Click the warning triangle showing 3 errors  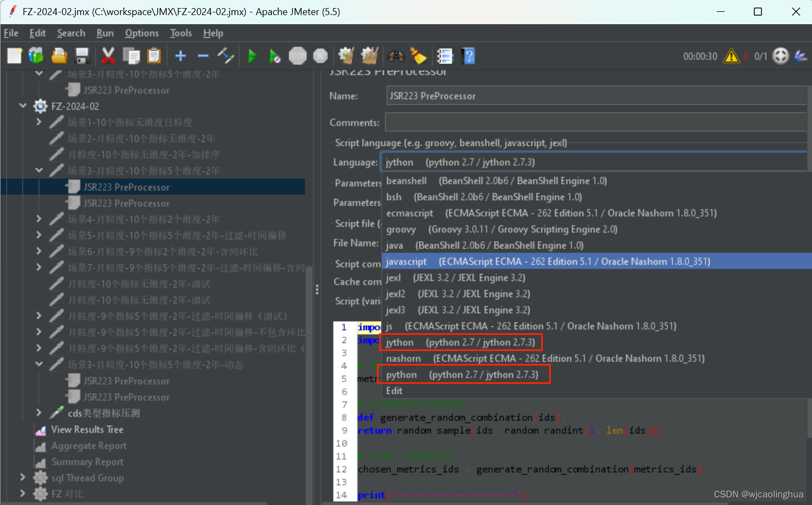point(732,55)
